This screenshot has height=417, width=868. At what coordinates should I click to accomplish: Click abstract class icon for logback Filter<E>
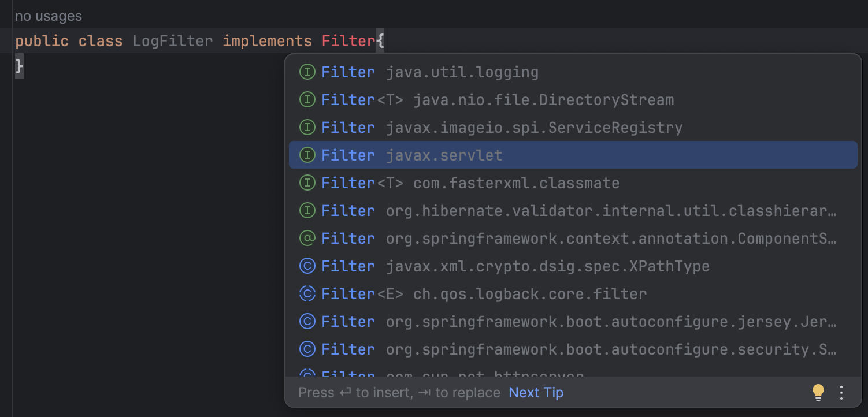(307, 294)
